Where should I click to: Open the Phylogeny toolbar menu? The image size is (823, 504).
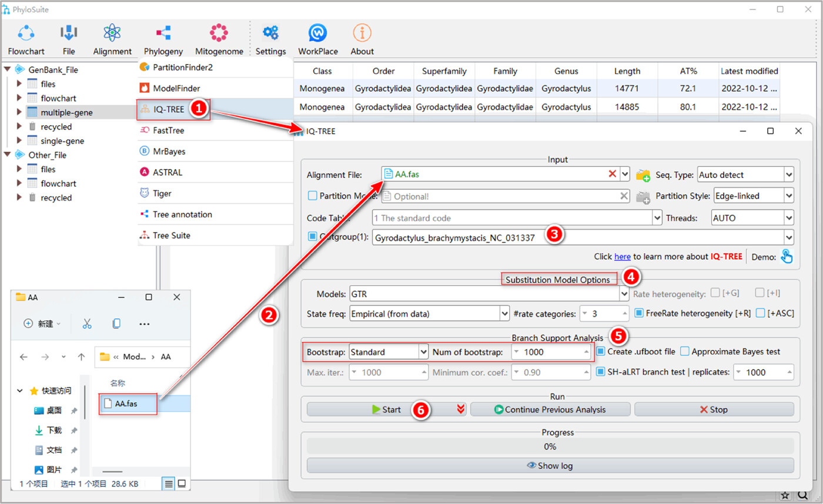tap(163, 40)
